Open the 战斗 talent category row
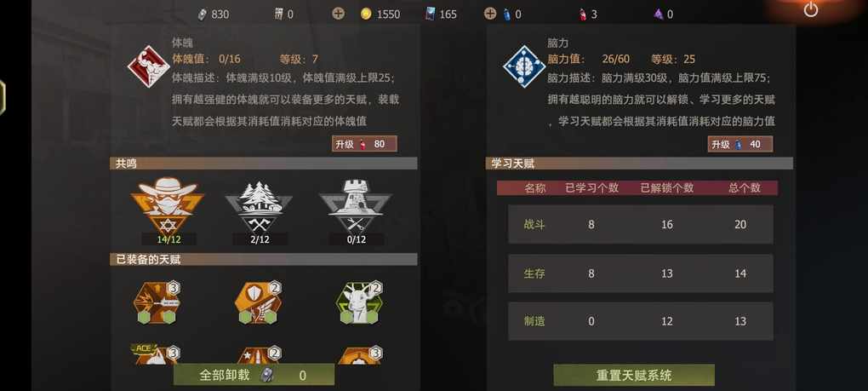This screenshot has height=391, width=868. (x=641, y=224)
